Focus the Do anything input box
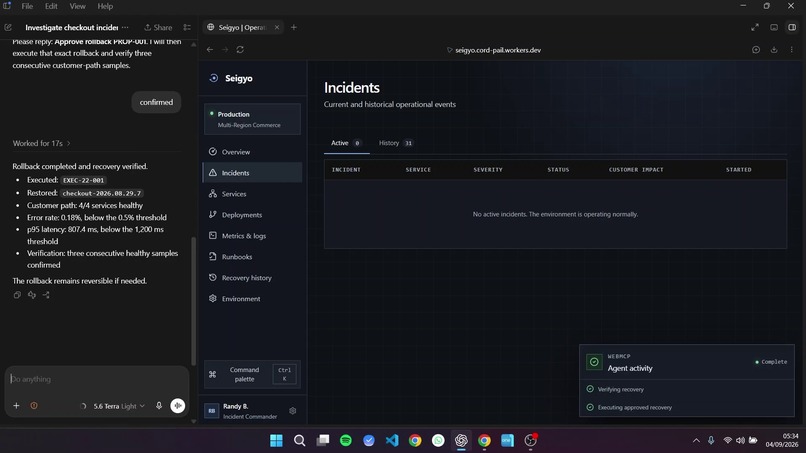This screenshot has height=453, width=806. pos(98,379)
